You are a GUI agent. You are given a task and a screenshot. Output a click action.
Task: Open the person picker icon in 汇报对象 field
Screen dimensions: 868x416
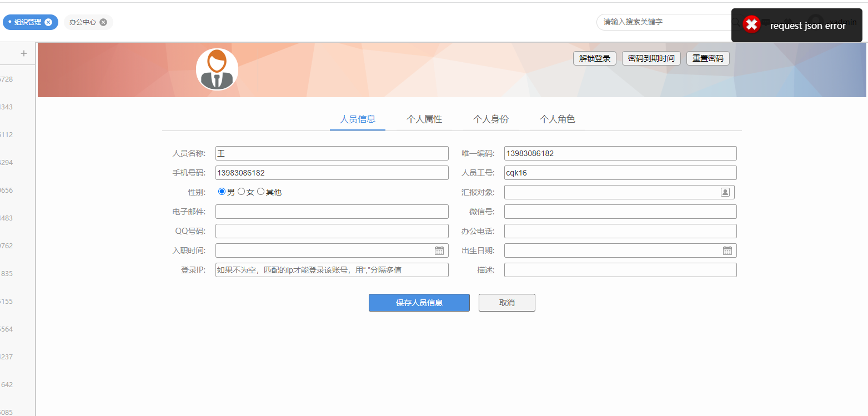[x=725, y=192]
